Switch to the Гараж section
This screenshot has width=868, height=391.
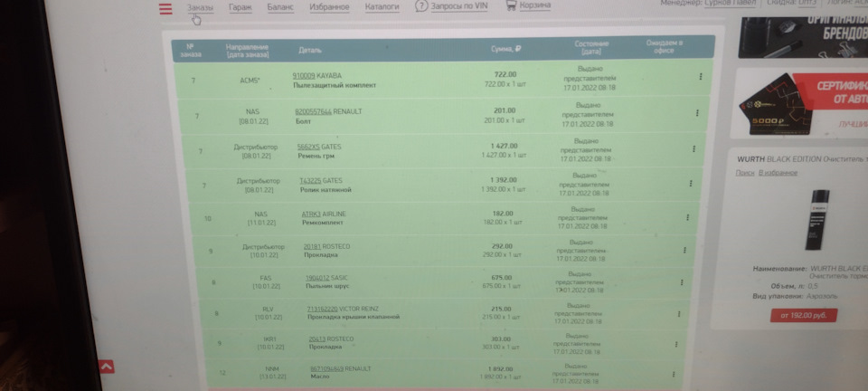point(241,7)
